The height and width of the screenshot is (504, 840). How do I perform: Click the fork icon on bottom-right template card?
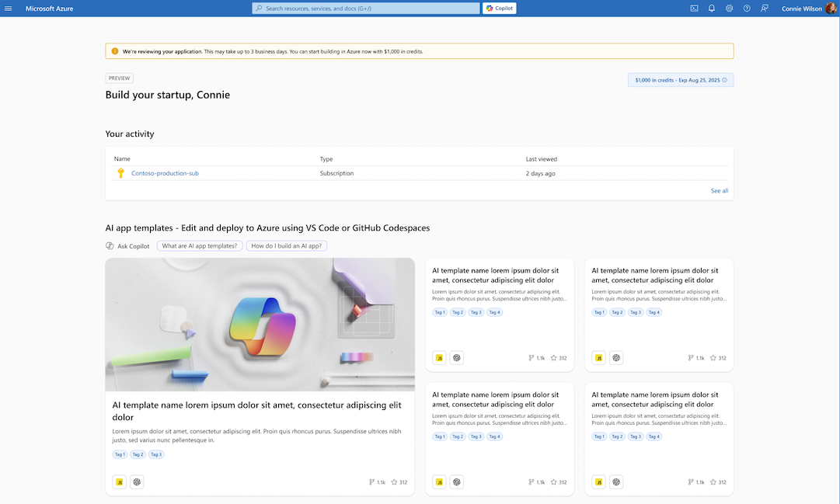click(691, 482)
